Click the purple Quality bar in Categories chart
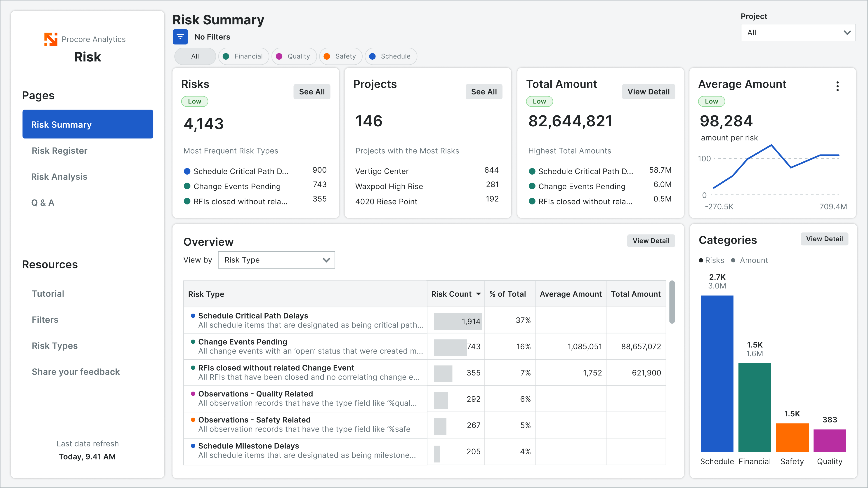 [830, 441]
